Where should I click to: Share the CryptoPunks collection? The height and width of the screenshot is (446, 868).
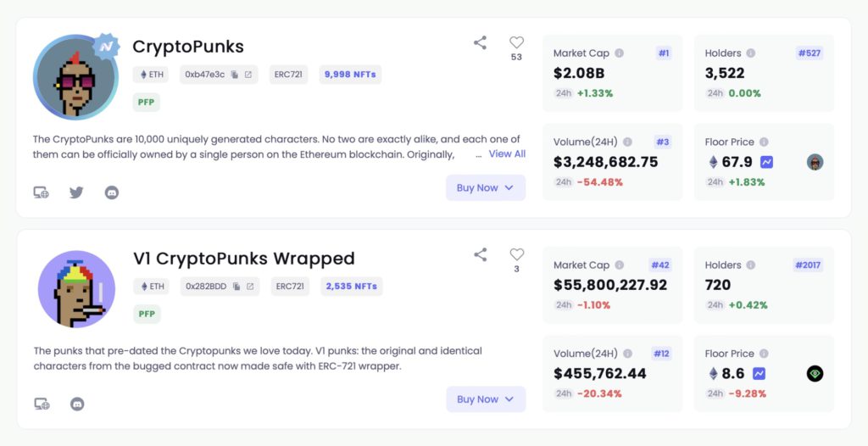coord(480,42)
